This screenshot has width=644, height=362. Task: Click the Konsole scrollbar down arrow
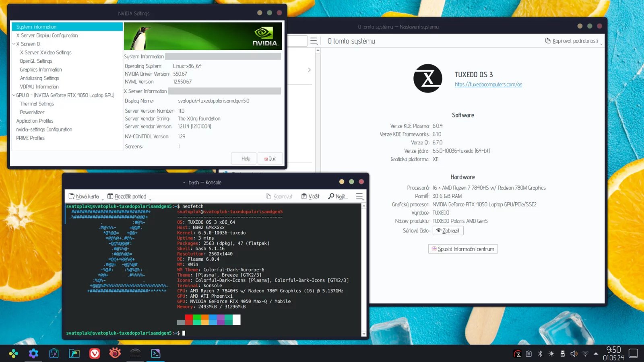click(364, 334)
